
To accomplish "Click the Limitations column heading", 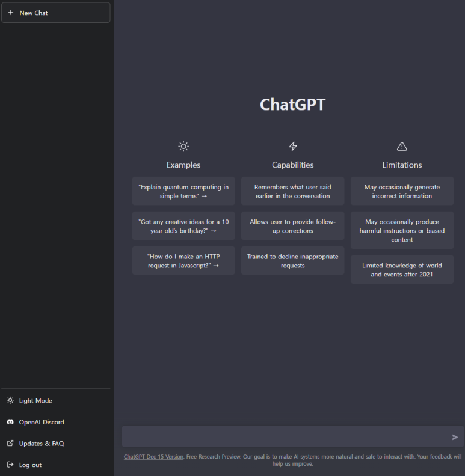I will point(402,165).
